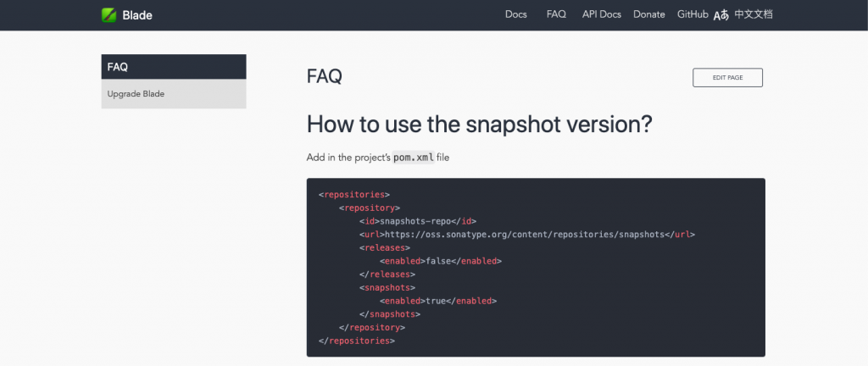Switch to 中文文档 Chinese docs
Image resolution: width=868 pixels, height=366 pixels.
click(x=753, y=15)
